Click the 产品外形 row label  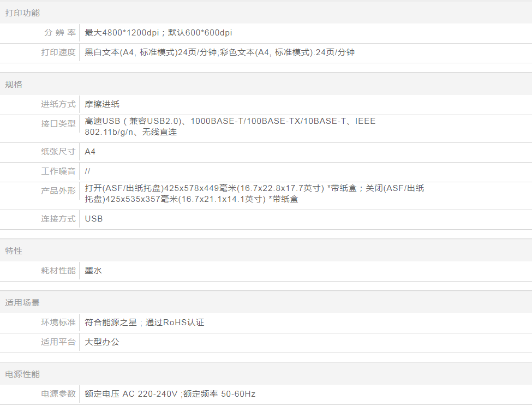pyautogui.click(x=58, y=191)
